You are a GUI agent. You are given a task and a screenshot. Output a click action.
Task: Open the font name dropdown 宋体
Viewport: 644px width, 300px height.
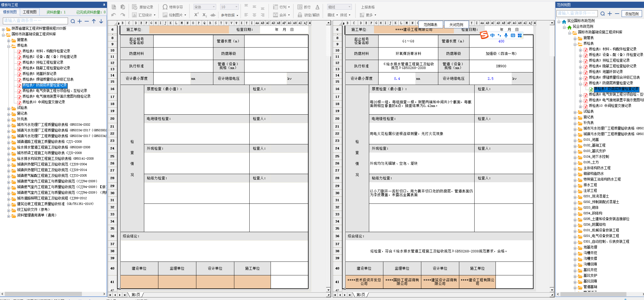coord(205,7)
